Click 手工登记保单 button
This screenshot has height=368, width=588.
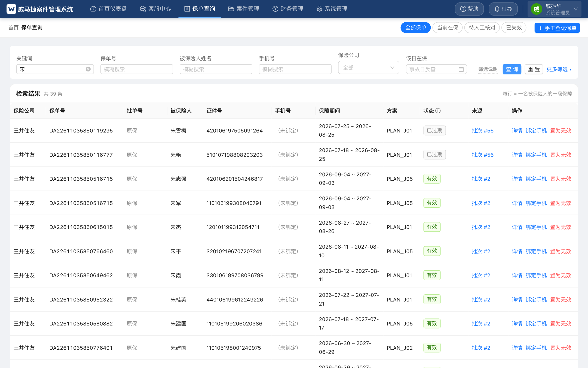557,28
